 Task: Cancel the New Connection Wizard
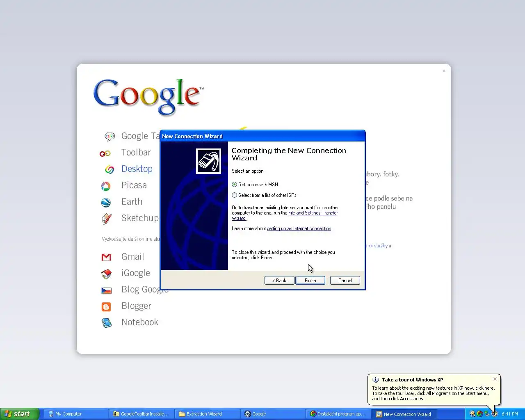tap(345, 281)
